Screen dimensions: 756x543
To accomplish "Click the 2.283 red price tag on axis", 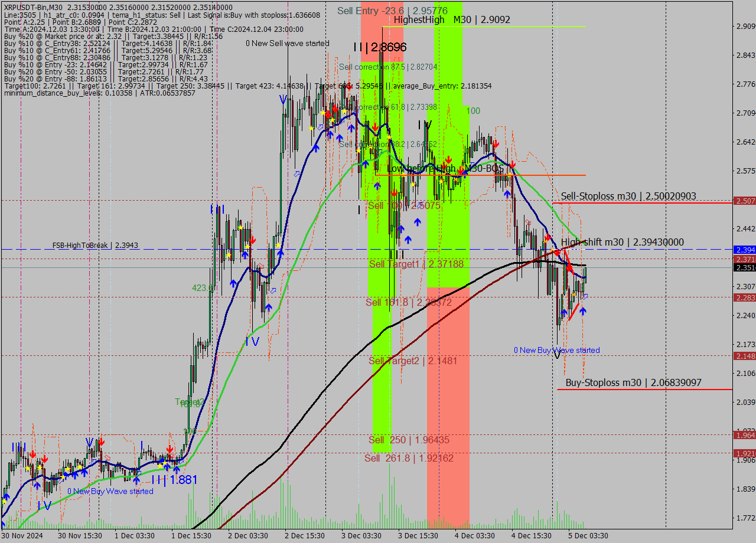I will (x=744, y=297).
